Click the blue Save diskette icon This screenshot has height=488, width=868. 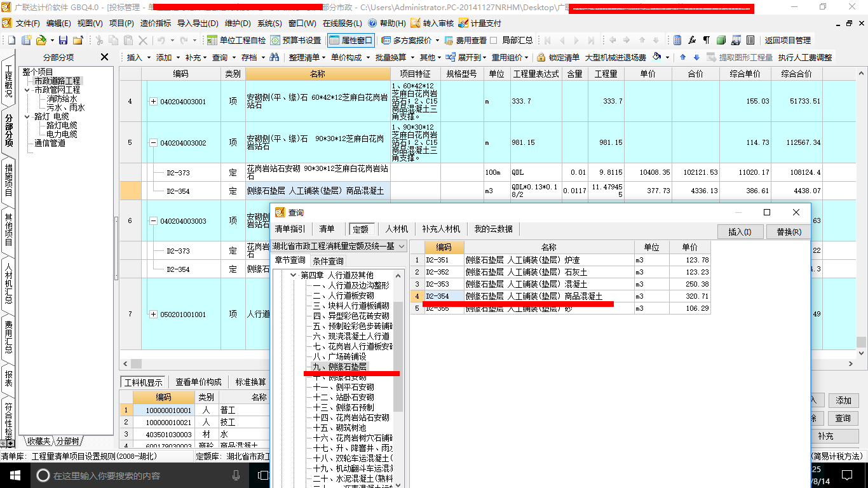pyautogui.click(x=63, y=40)
